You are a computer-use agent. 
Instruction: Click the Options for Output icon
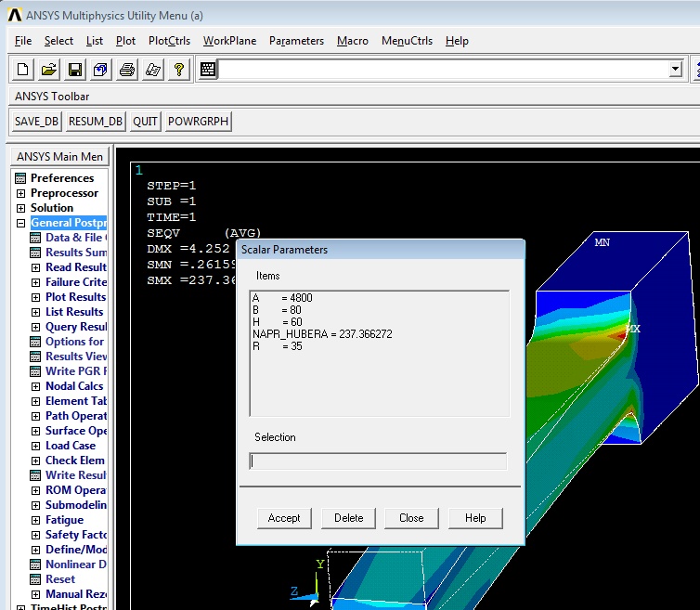(35, 342)
